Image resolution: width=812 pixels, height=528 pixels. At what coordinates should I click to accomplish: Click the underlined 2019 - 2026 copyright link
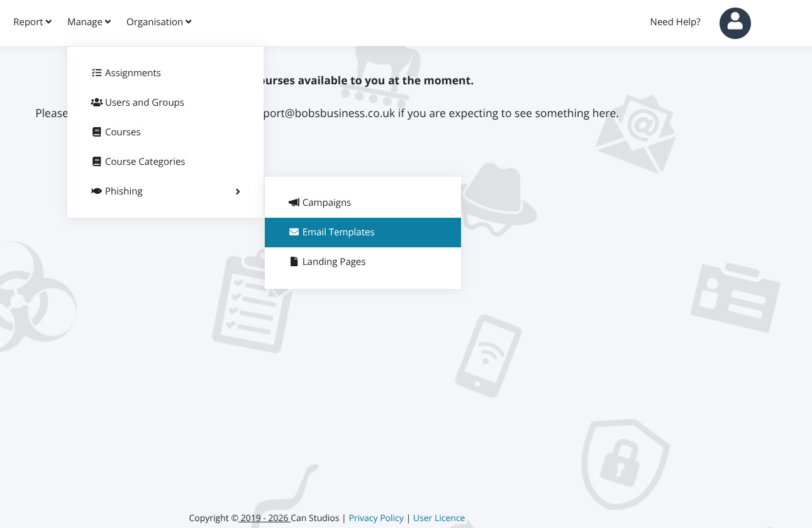264,518
